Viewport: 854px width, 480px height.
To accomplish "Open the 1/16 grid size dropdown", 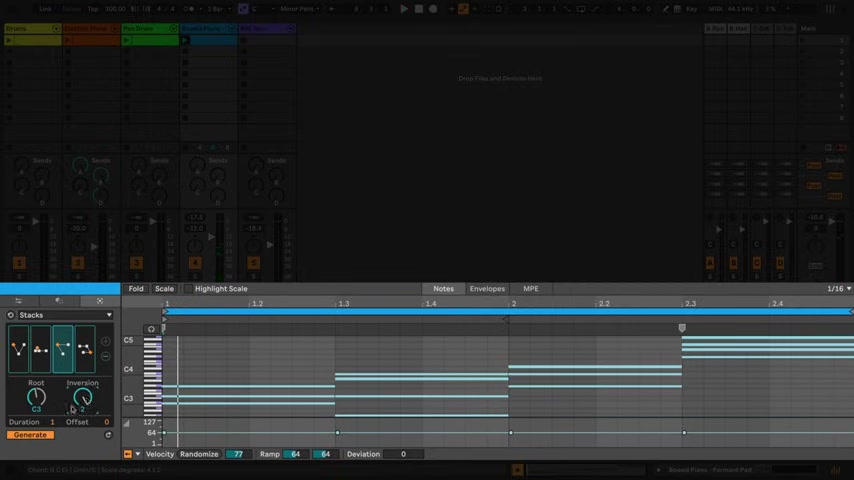I will pos(839,289).
